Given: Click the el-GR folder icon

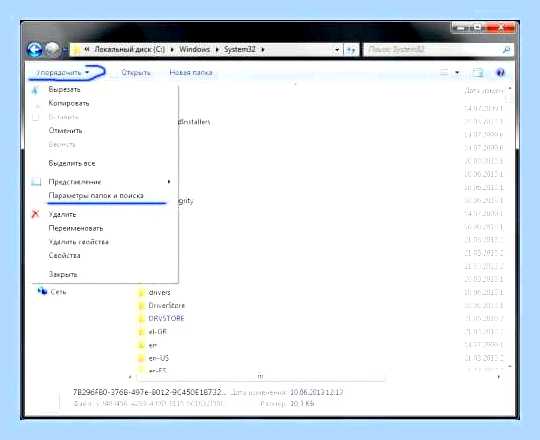Looking at the screenshot, I should pos(141,332).
